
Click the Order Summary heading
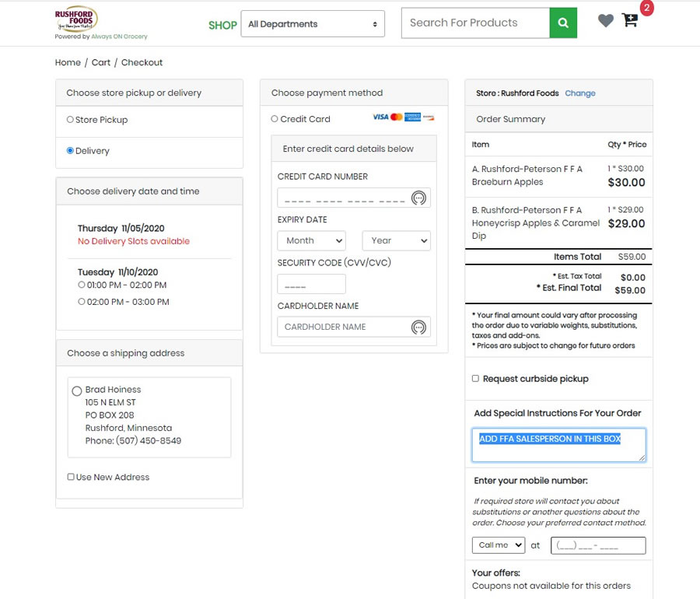click(x=511, y=119)
